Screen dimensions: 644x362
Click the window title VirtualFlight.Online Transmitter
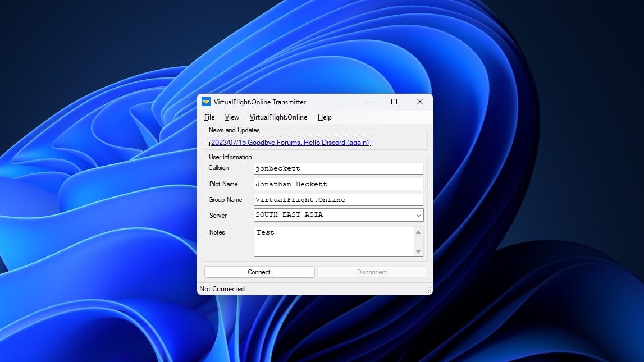pyautogui.click(x=259, y=102)
